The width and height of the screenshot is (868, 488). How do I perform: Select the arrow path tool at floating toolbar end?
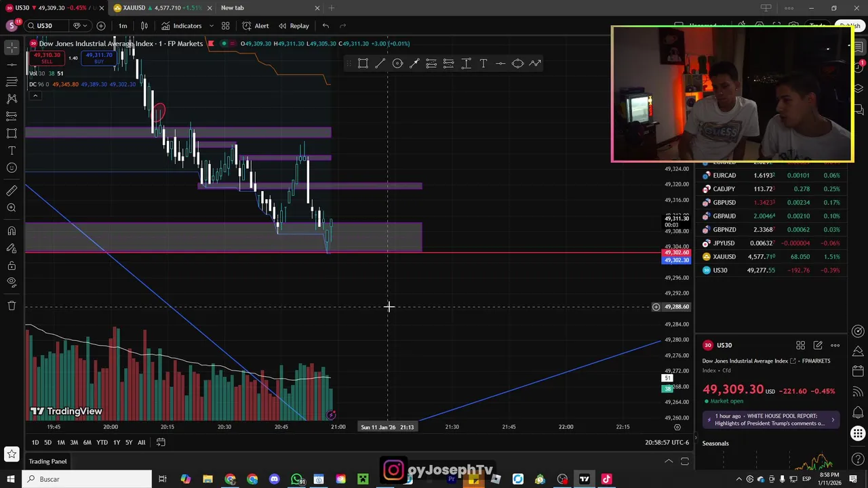pyautogui.click(x=535, y=63)
